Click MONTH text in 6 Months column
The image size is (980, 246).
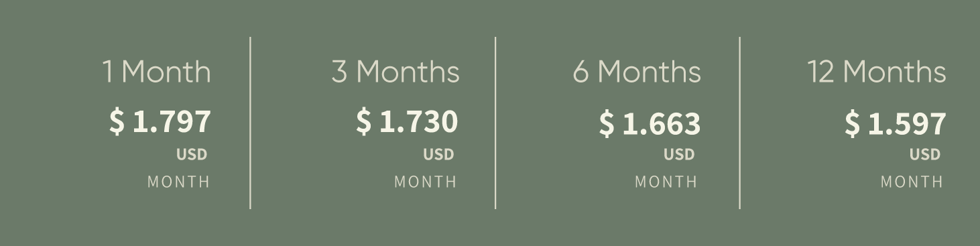pos(666,182)
